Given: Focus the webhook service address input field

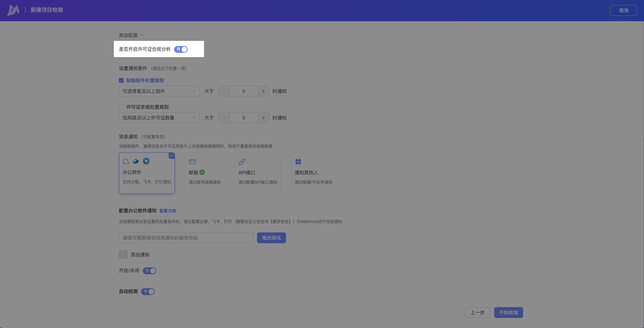Looking at the screenshot, I should pyautogui.click(x=186, y=238).
